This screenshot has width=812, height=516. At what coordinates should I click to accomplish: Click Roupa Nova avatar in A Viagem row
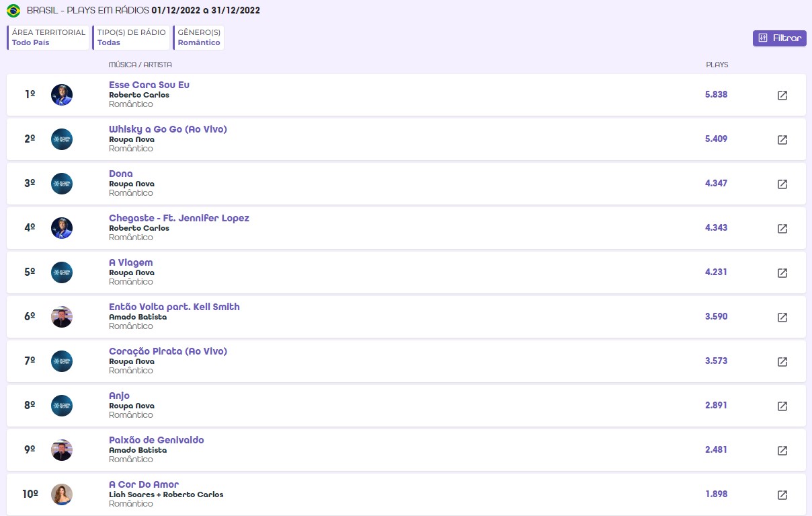[62, 272]
